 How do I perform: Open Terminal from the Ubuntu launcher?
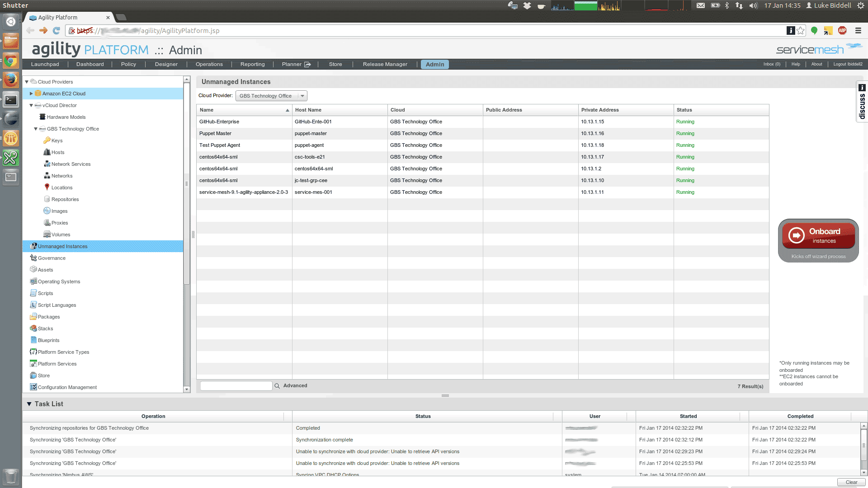tap(11, 99)
